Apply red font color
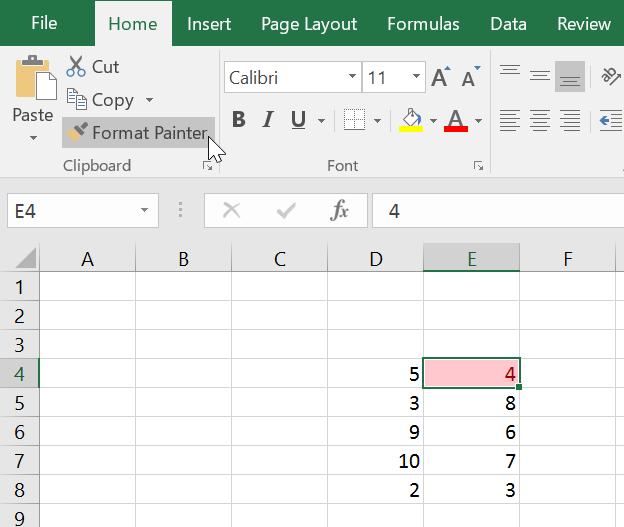The height and width of the screenshot is (527, 624). [456, 120]
